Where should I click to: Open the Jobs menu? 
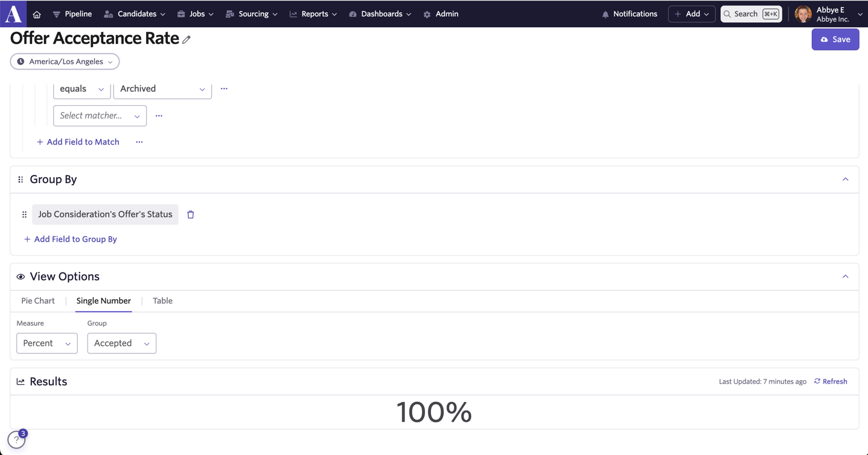[195, 14]
